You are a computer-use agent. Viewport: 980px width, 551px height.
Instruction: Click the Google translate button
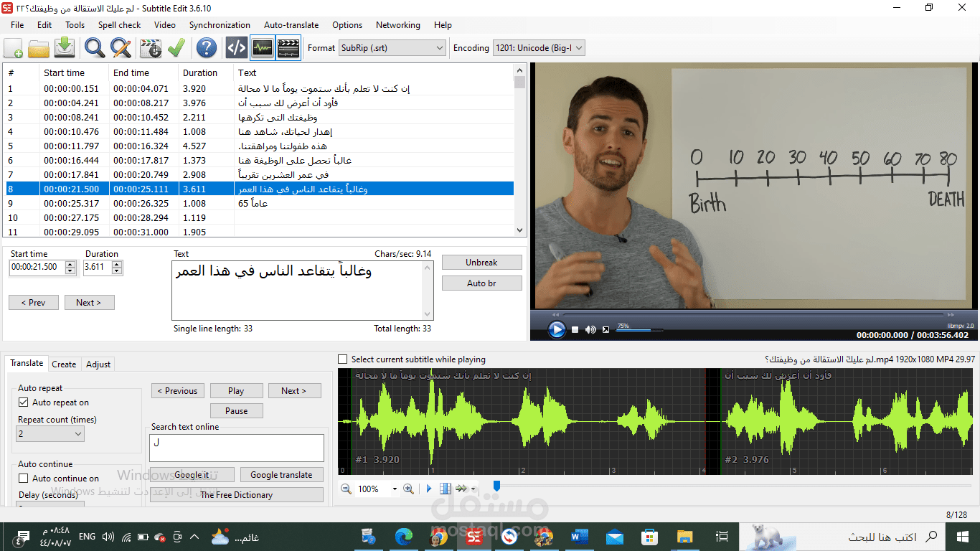tap(281, 475)
